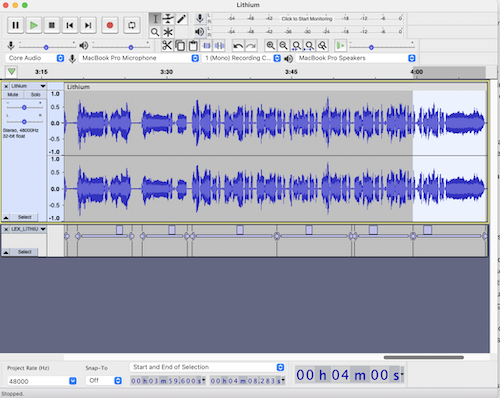The height and width of the screenshot is (398, 500).
Task: Solo the Lithium track
Action: pos(35,95)
